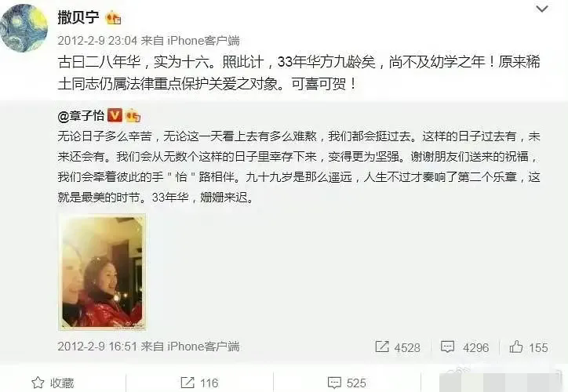
Task: Click the comment bubble icon by 525
Action: point(334,383)
